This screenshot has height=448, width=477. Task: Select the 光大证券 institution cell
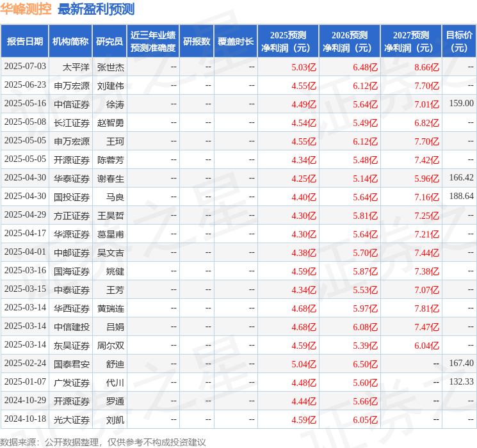72,420
